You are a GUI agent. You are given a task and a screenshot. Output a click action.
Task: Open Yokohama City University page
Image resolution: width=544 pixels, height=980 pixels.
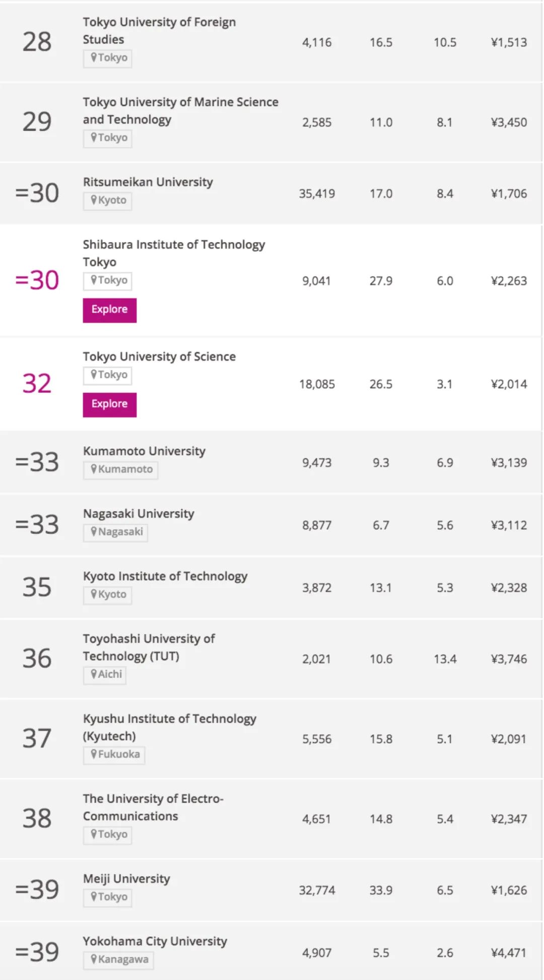click(x=155, y=941)
